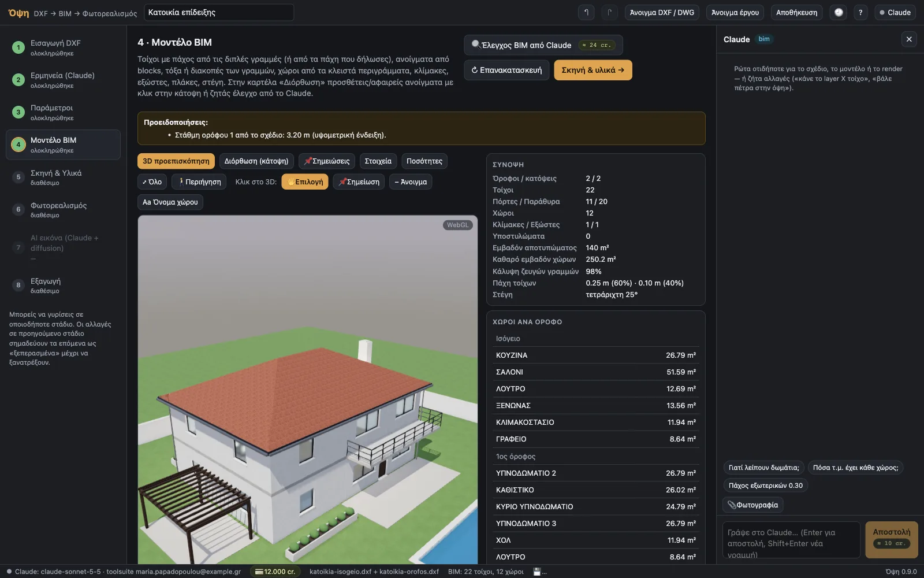The width and height of the screenshot is (924, 578).
Task: Select the Επιλογή 3D click mode
Action: (305, 182)
